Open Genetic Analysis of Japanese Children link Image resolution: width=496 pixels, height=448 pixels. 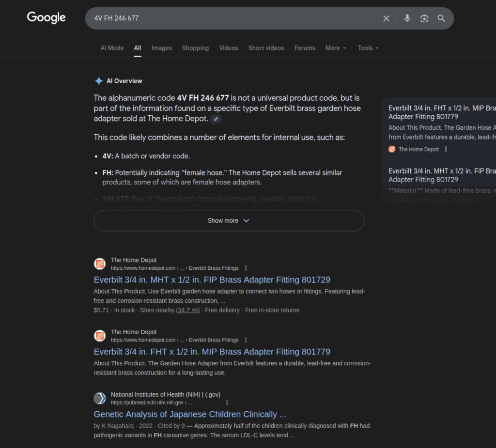190,414
